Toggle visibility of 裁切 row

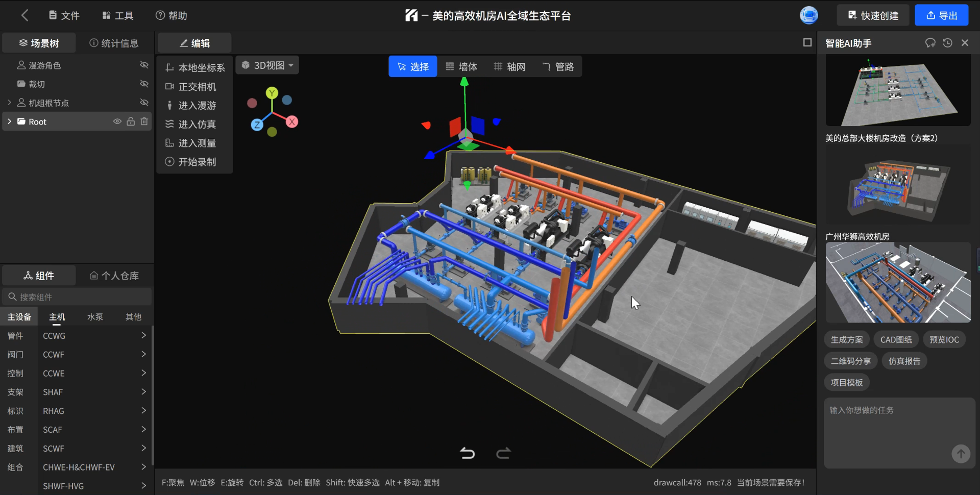144,84
